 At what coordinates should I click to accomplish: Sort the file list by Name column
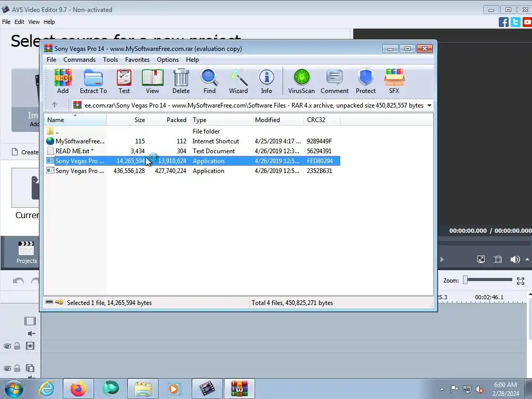[75, 120]
